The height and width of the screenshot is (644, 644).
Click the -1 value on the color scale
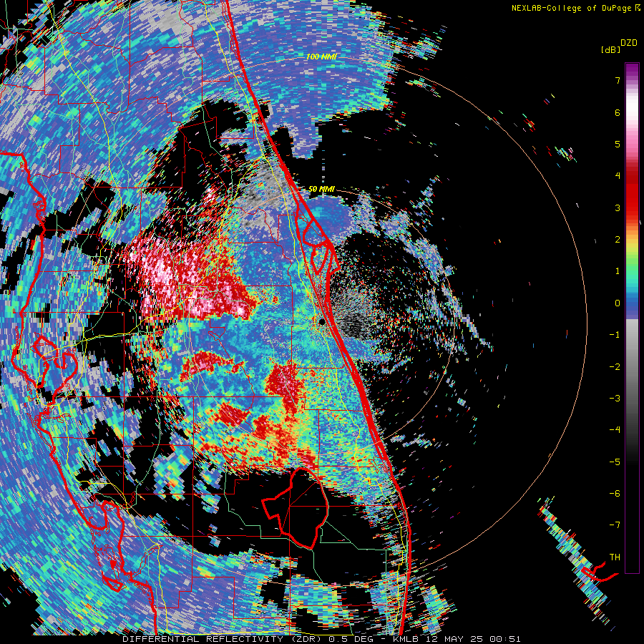click(x=615, y=335)
